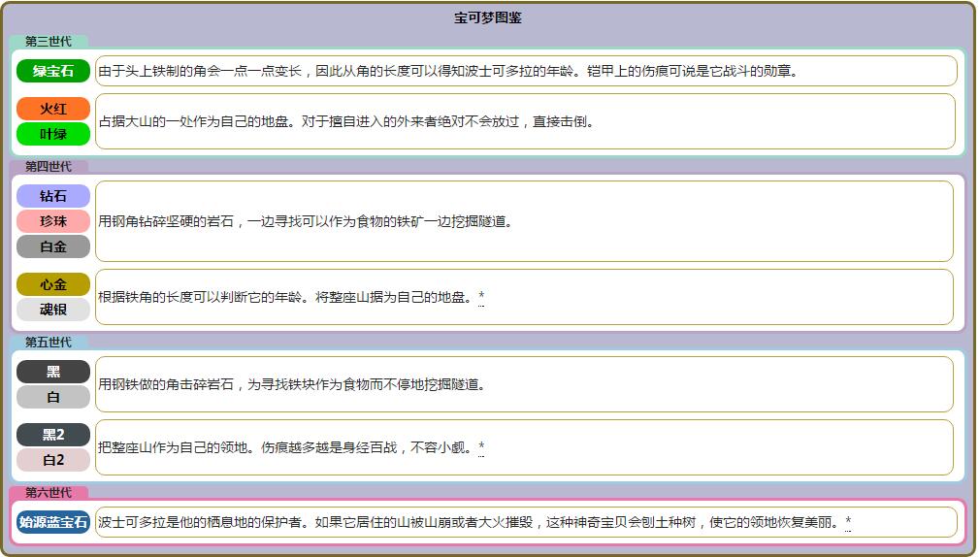
Task: Click the 宝可梦图鉴 title
Action: tap(487, 17)
